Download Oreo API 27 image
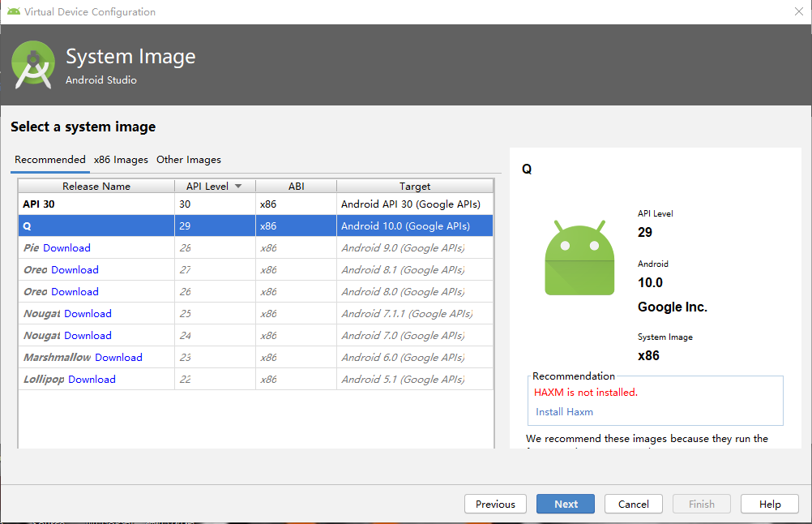 click(x=75, y=270)
